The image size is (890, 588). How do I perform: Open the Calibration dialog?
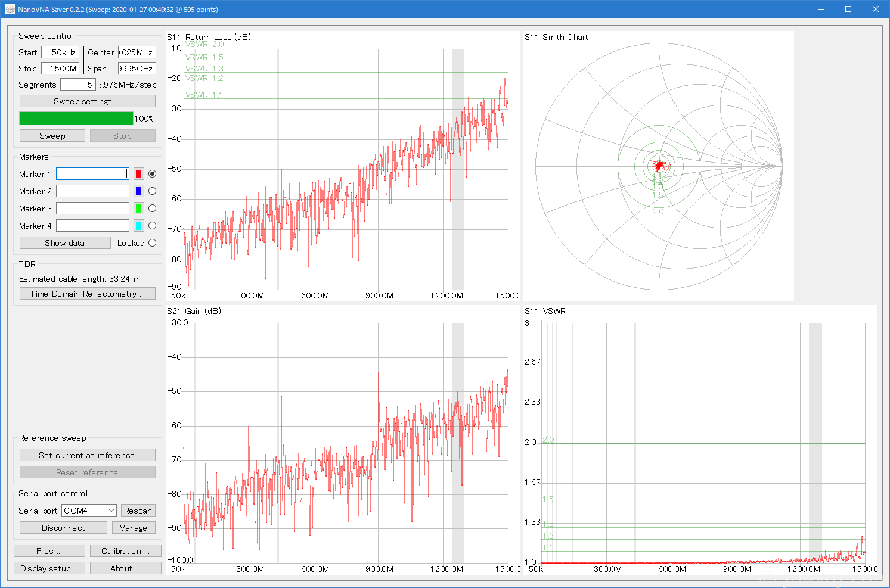click(x=126, y=551)
